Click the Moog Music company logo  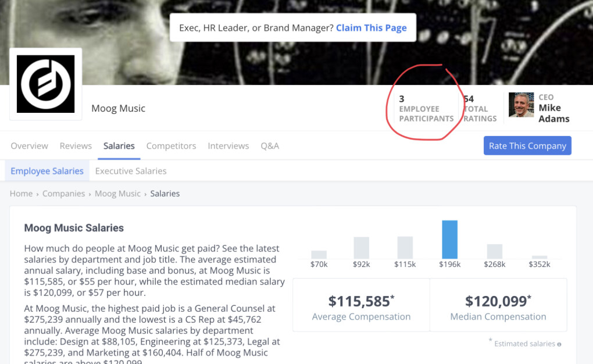tap(46, 84)
